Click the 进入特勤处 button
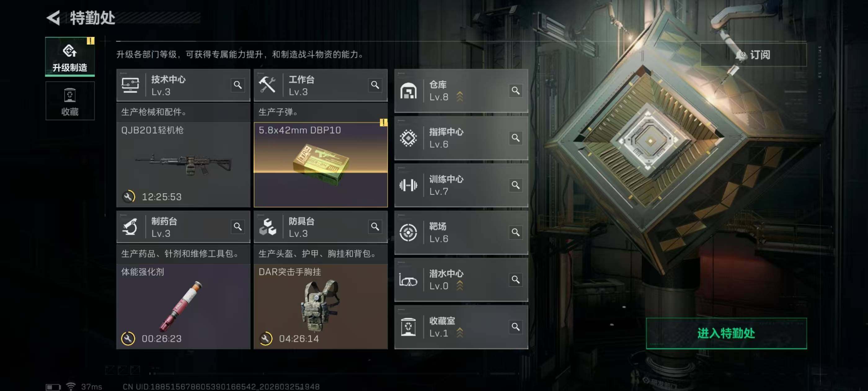The height and width of the screenshot is (391, 868). (726, 333)
